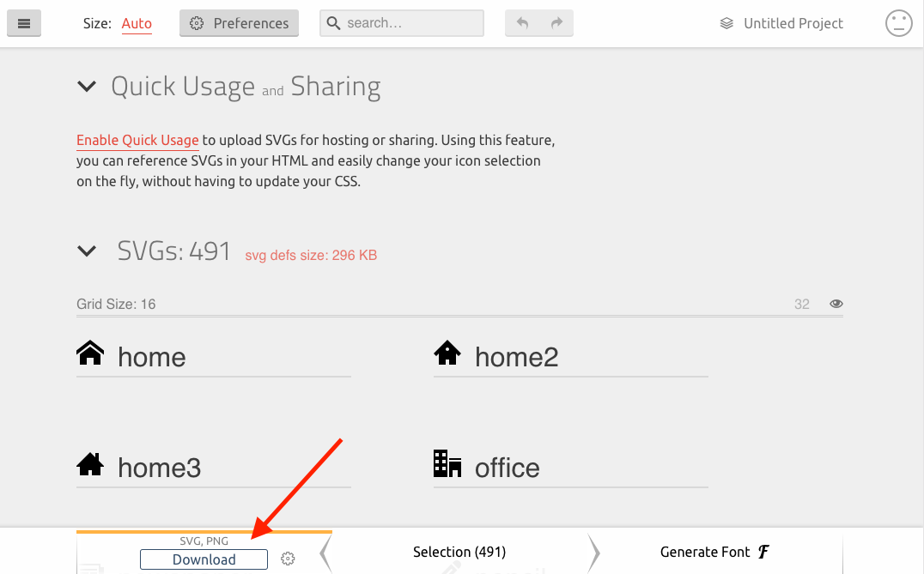Switch to the Generate Font tab
This screenshot has height=574, width=924.
pos(714,552)
